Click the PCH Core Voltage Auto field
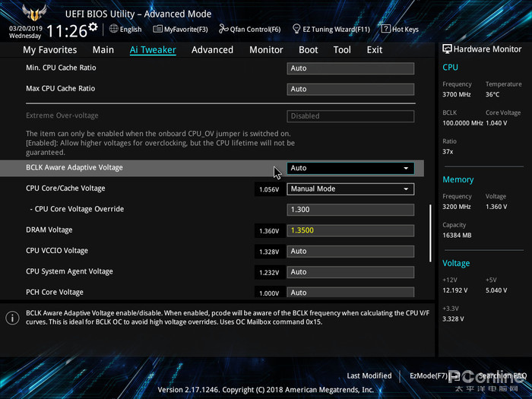 coord(350,292)
